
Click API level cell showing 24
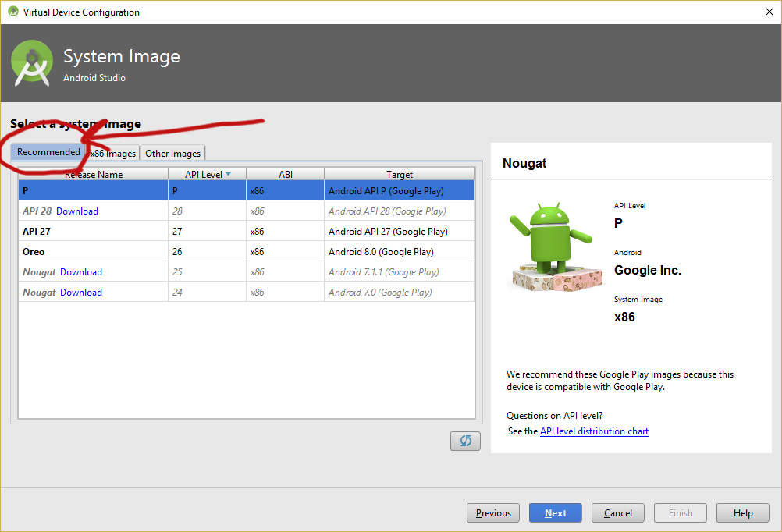[207, 293]
